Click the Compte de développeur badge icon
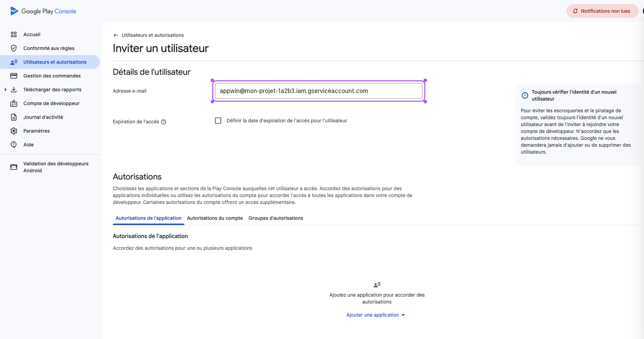Image resolution: width=644 pixels, height=339 pixels. tap(14, 103)
